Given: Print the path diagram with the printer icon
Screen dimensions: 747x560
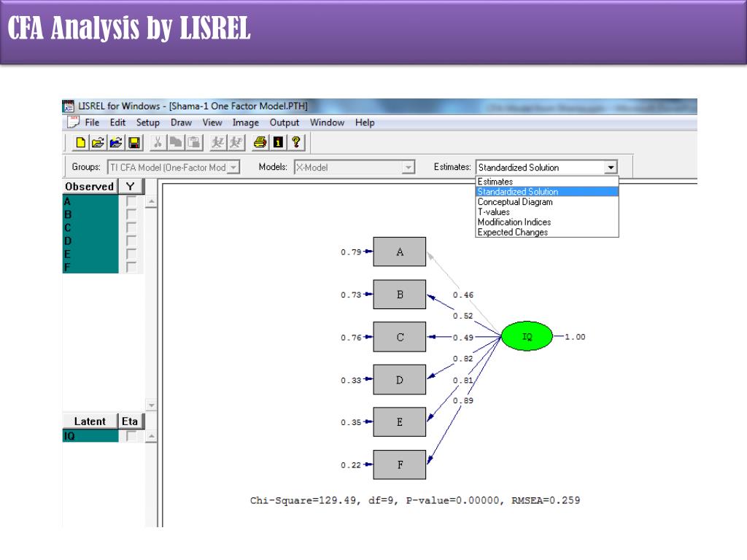Looking at the screenshot, I should (260, 142).
